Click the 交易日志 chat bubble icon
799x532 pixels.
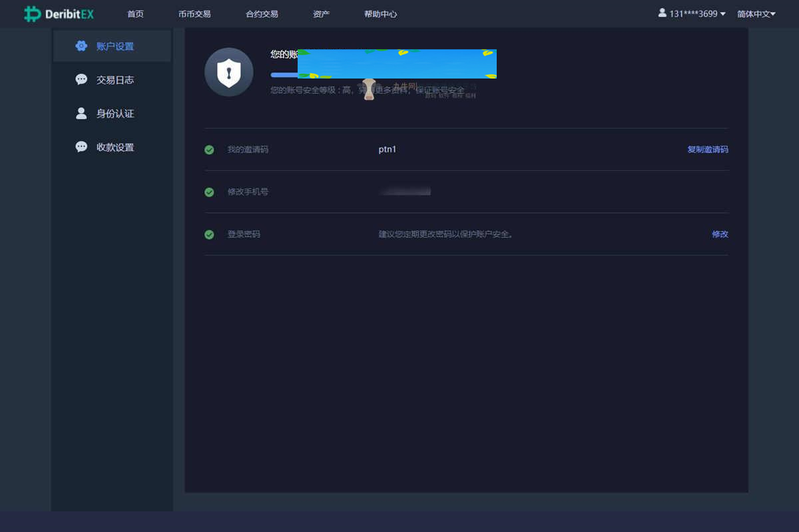[x=81, y=79]
